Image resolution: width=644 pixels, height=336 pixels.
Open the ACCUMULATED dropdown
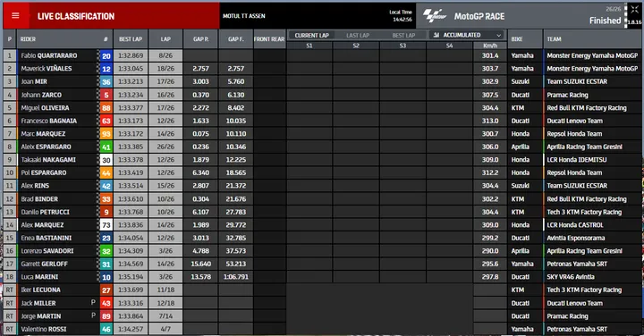tap(468, 35)
